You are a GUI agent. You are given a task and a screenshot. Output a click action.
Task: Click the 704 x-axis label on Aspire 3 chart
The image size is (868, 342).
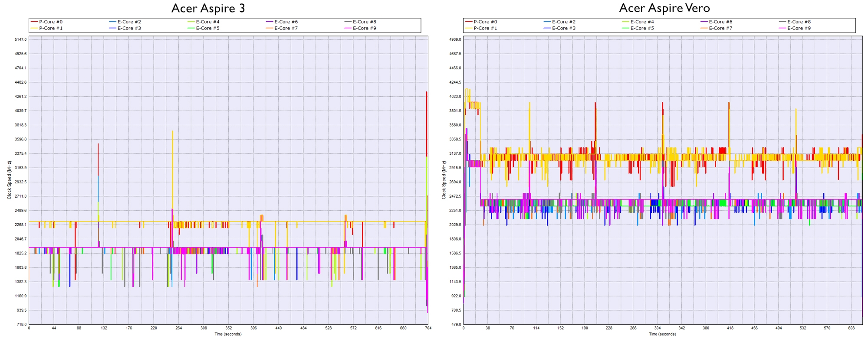click(428, 328)
